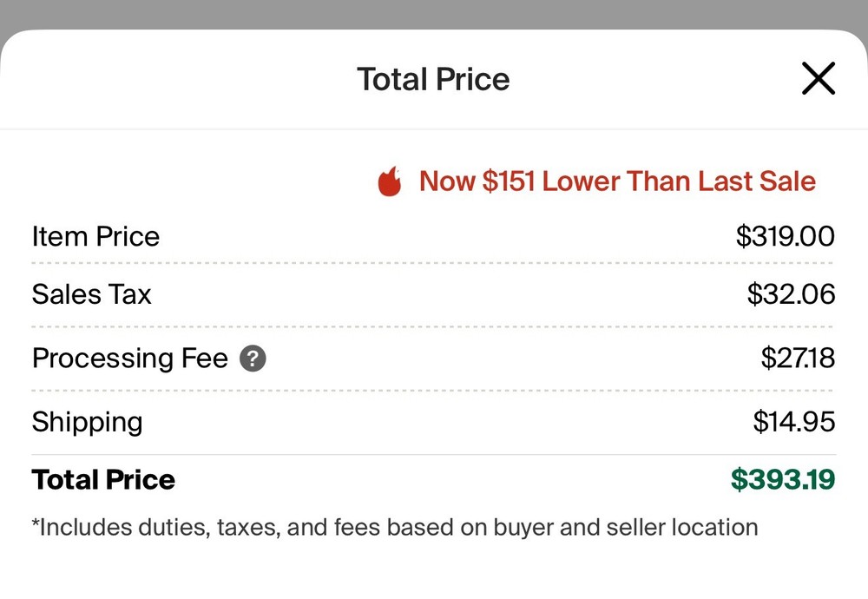
Task: Click the blank space left of the flame icon
Action: point(191,182)
